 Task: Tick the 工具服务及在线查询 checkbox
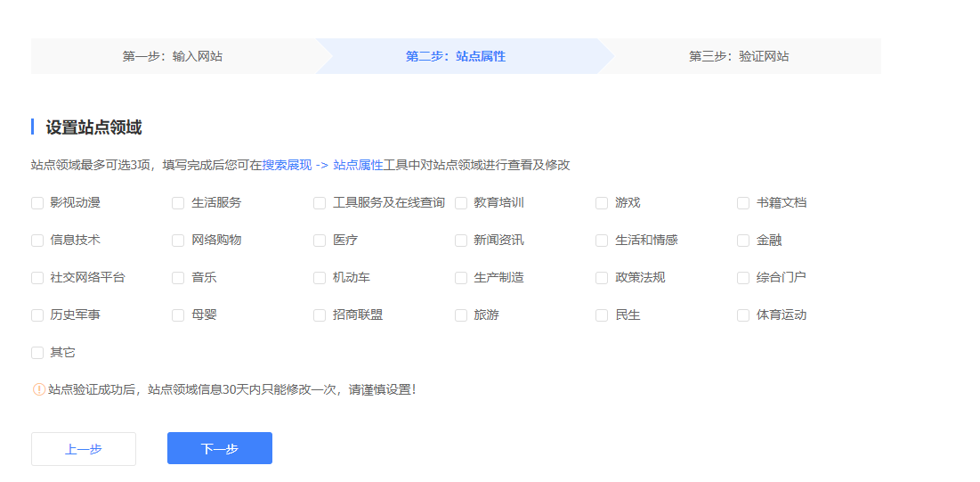tap(320, 203)
